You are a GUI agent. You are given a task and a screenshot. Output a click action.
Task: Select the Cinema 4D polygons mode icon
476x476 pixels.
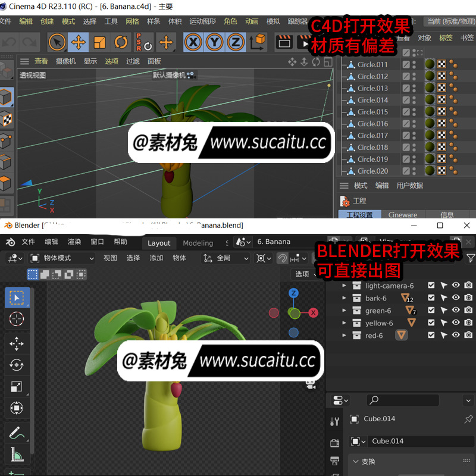pyautogui.click(x=7, y=183)
